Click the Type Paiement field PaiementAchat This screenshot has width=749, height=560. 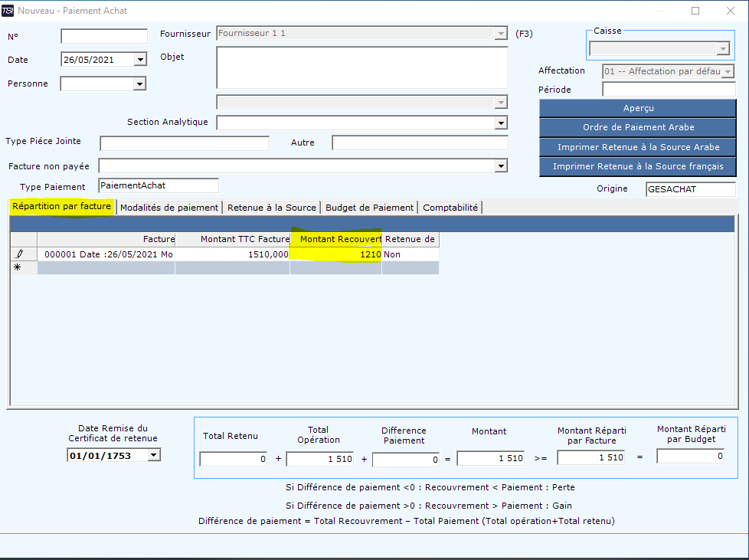[x=159, y=185]
